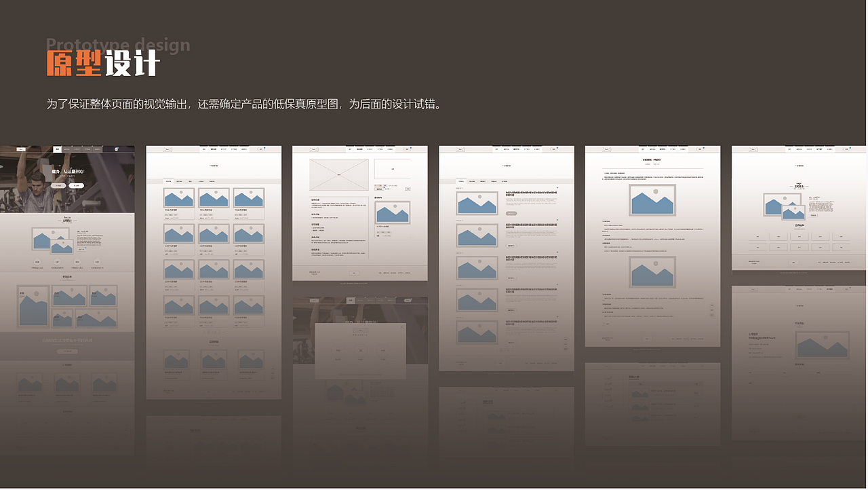This screenshot has height=490, width=868.
Task: Click the pill button under the homepage slogan banner
Action: coord(67,351)
